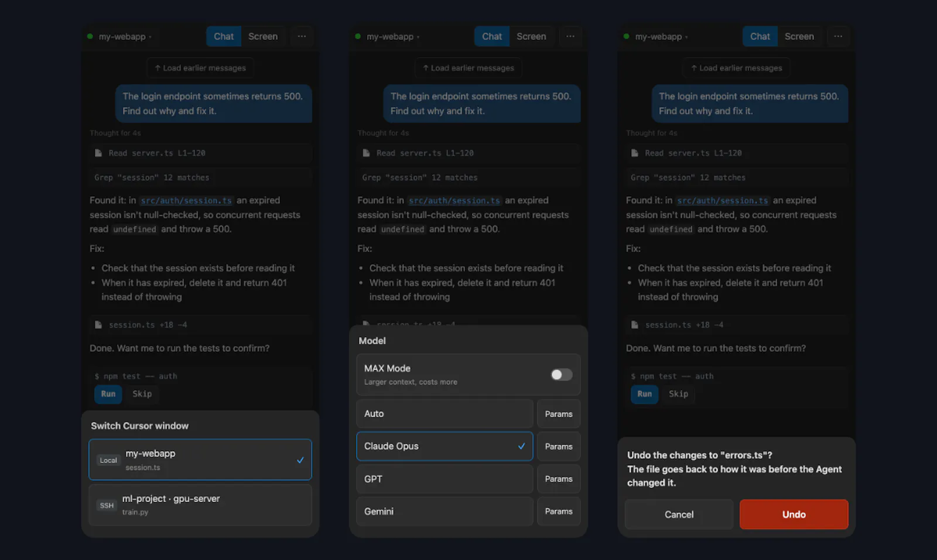Select Chat tab in middle panel
Screen dimensions: 937x560
[492, 36]
